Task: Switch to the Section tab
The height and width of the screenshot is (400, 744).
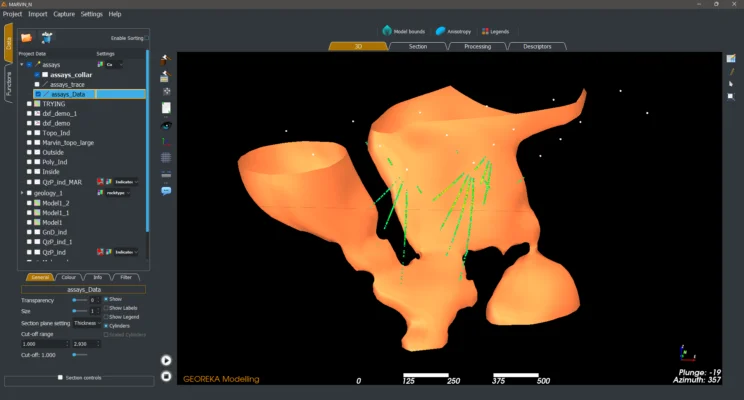Action: [418, 46]
